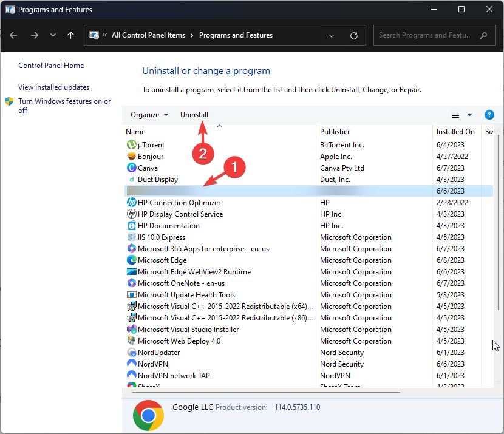Click the Visual C++ (x86) installer icon

(131, 317)
